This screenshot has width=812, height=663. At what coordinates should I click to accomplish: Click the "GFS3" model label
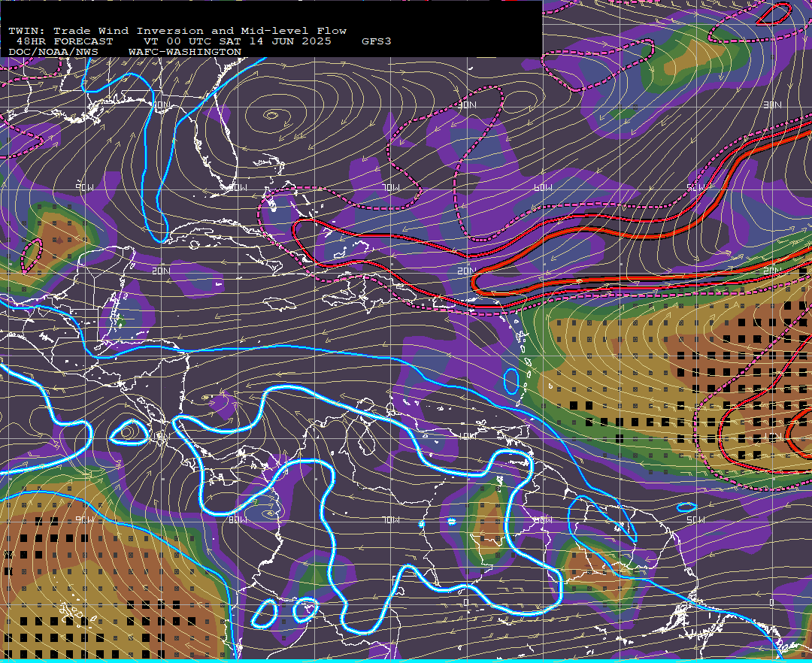(377, 41)
